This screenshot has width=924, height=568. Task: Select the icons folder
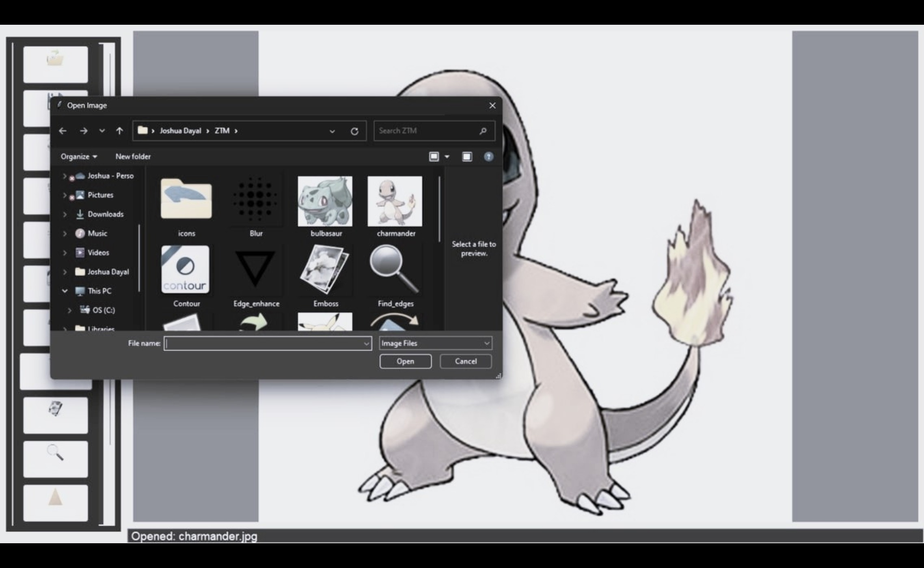[186, 206]
